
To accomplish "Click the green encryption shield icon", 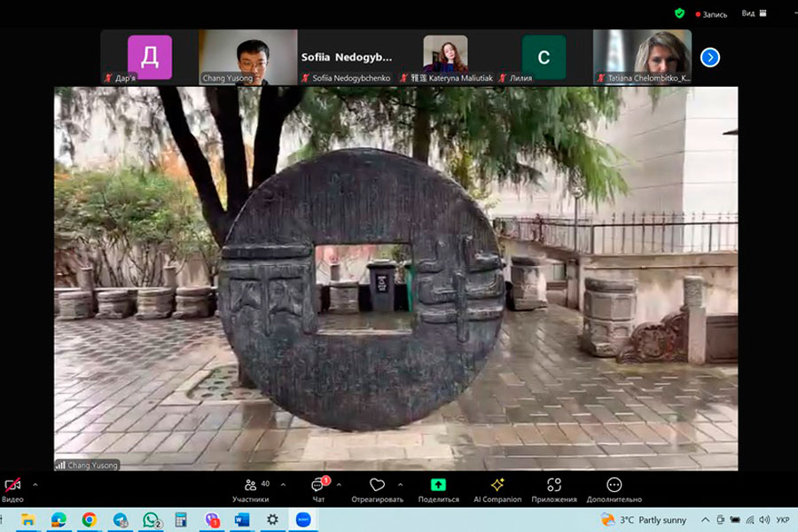I will tap(679, 13).
